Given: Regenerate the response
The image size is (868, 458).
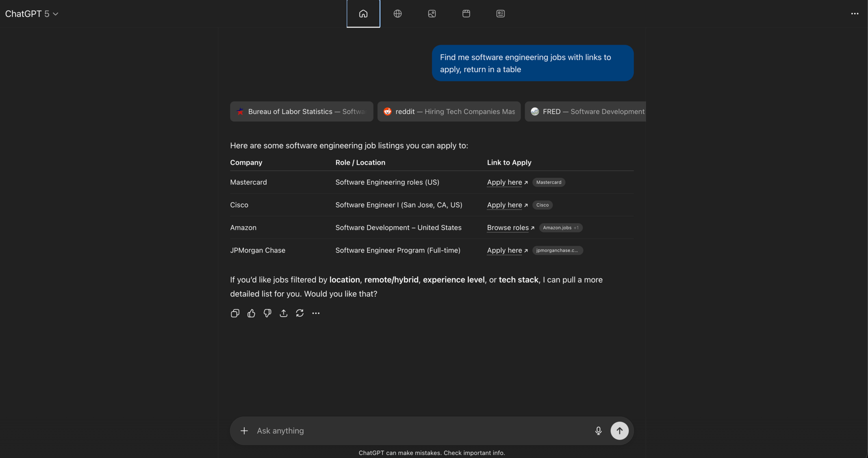Looking at the screenshot, I should [x=300, y=313].
